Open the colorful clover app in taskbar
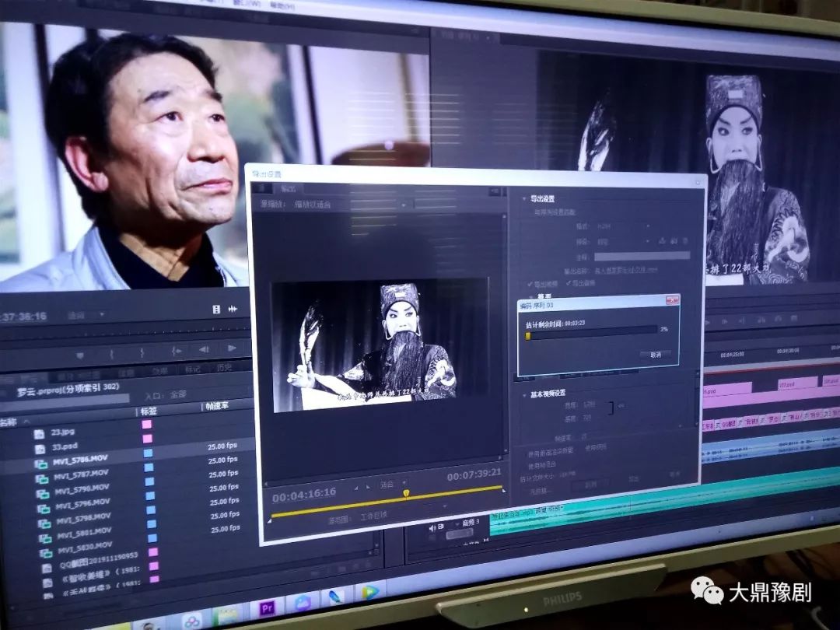840x630 pixels. tap(192, 621)
